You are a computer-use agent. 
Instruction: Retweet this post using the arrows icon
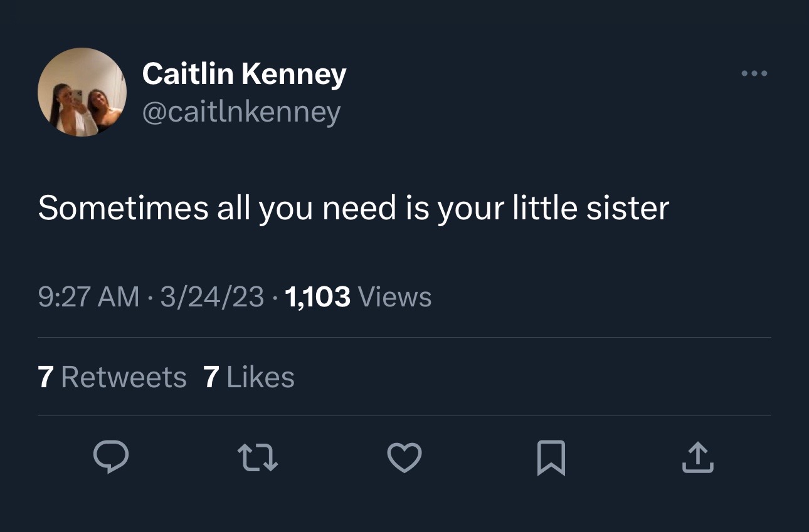[x=258, y=457]
